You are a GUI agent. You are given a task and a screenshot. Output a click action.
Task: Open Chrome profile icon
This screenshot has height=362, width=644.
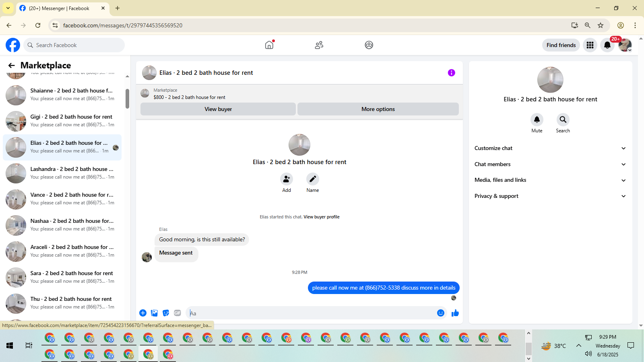(621, 25)
